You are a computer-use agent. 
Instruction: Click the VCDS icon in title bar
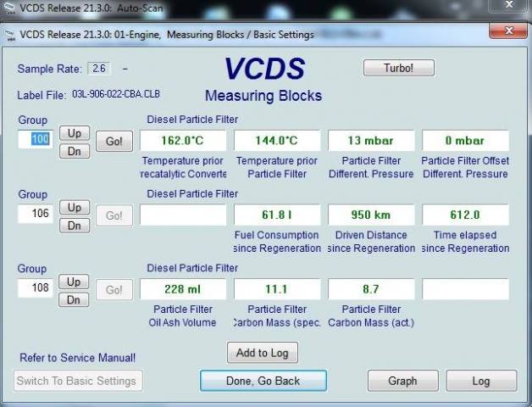click(x=10, y=35)
